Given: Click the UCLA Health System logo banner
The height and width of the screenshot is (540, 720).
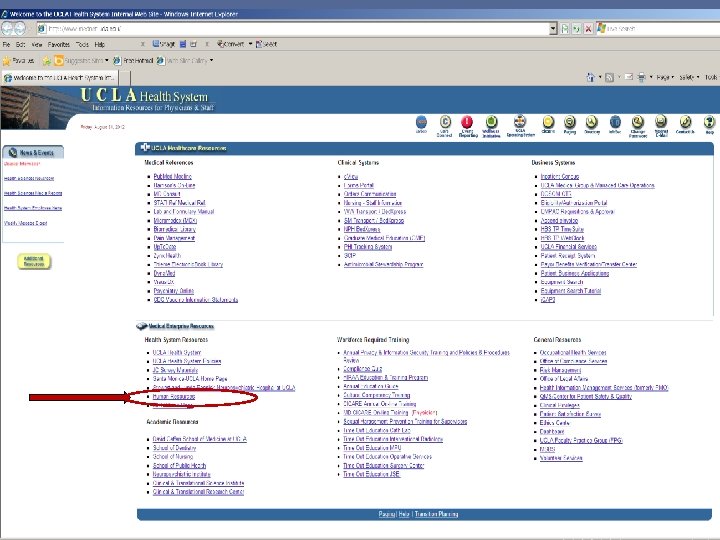Looking at the screenshot, I should (x=147, y=100).
